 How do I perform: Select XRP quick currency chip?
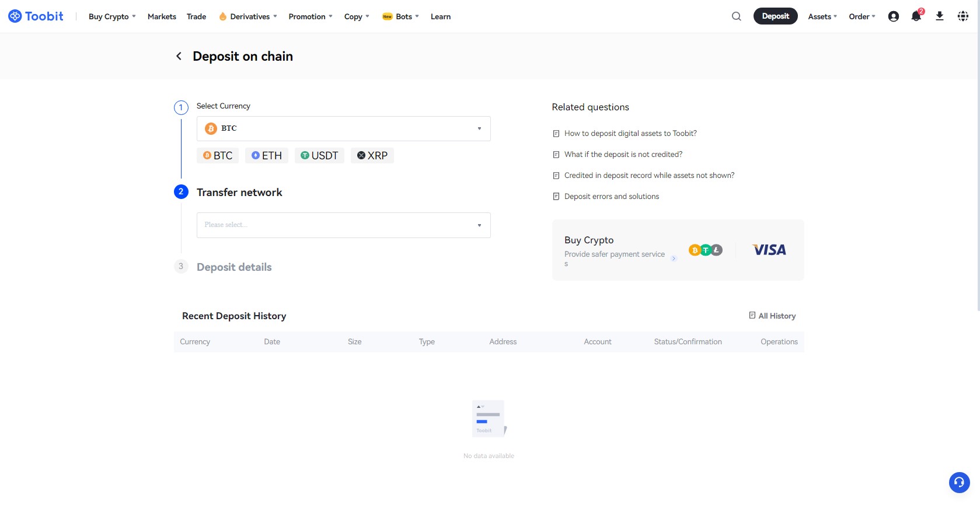point(372,155)
